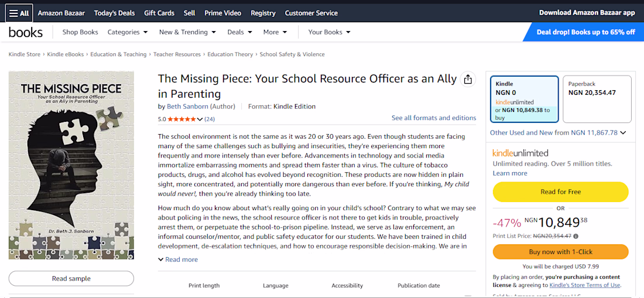Open Registry
The height and width of the screenshot is (298, 644).
pyautogui.click(x=263, y=13)
